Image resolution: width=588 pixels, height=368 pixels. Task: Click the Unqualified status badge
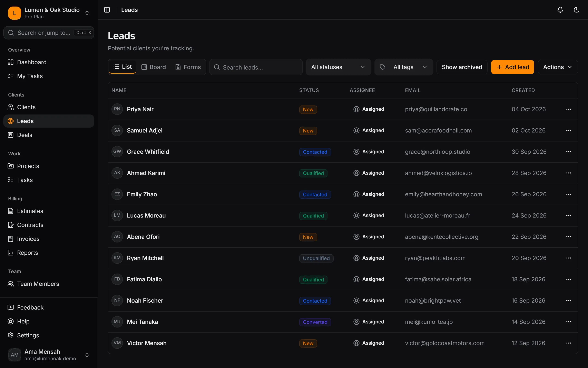[x=316, y=258]
